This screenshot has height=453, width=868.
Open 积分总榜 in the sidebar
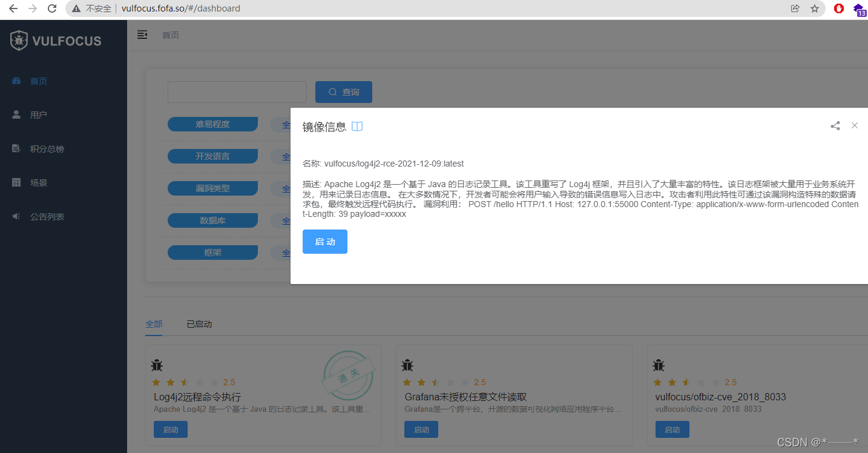[64, 148]
